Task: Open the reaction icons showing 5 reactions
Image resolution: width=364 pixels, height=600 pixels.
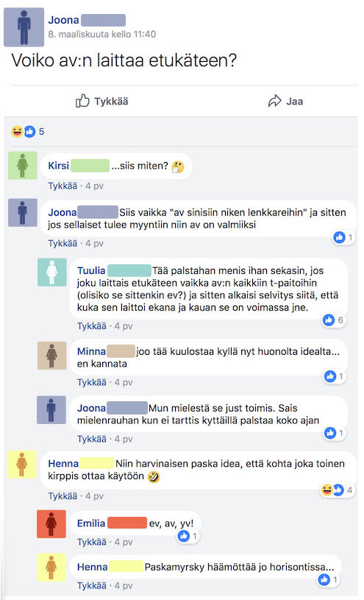Action: [27, 132]
